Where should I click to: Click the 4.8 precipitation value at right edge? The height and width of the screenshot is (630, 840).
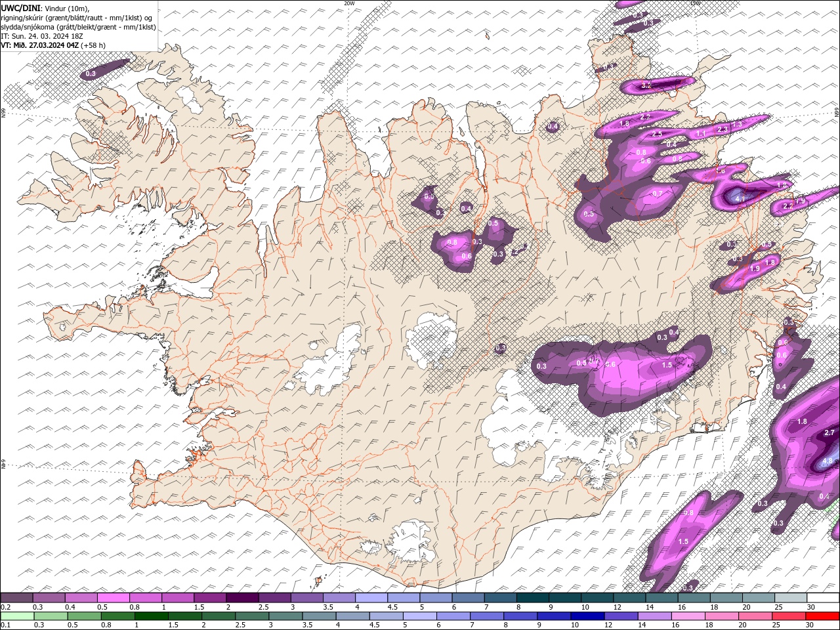tap(828, 461)
